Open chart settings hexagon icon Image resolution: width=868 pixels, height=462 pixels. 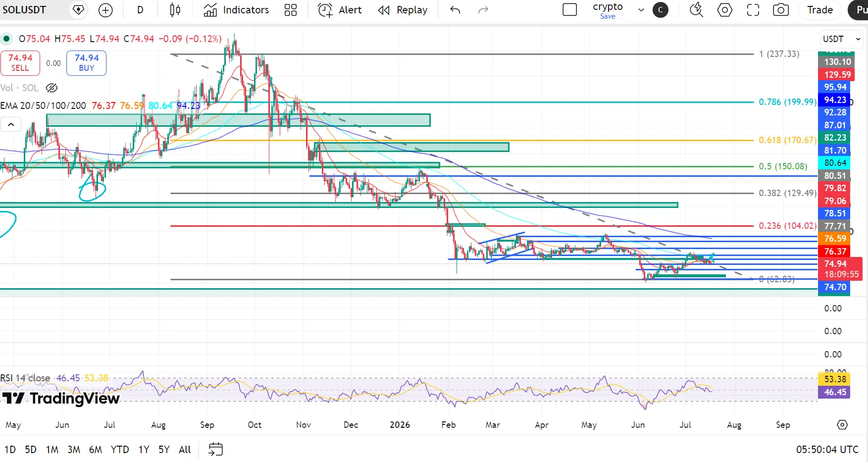point(725,10)
